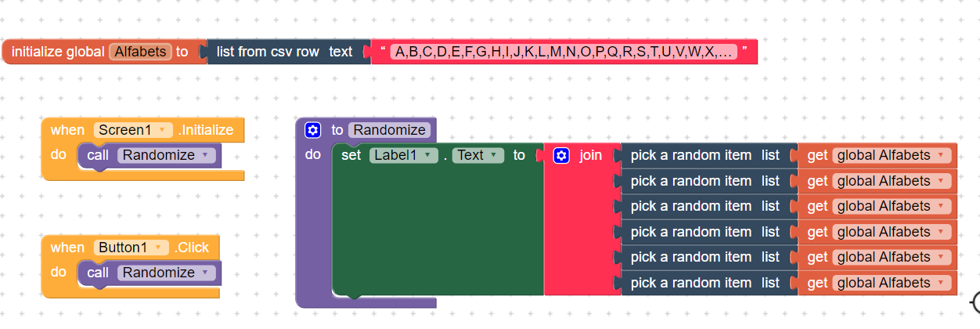Select the initialize global block
This screenshot has width=980, height=329.
[x=56, y=52]
